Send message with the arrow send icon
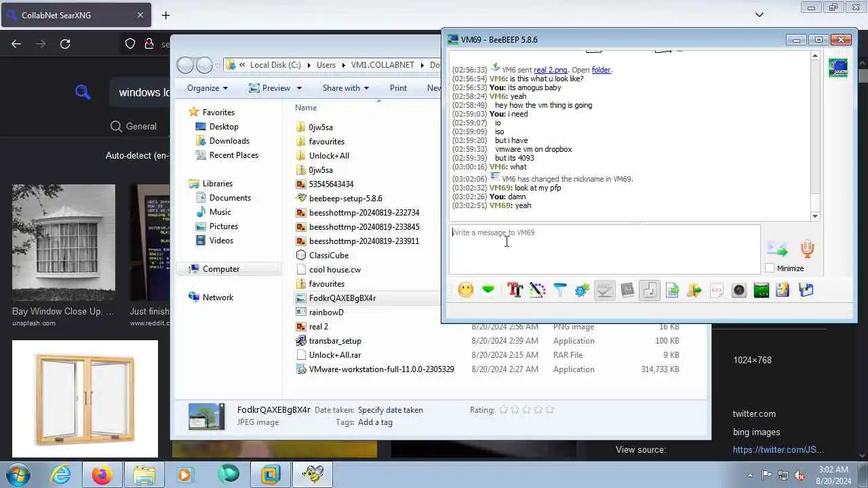 click(777, 249)
